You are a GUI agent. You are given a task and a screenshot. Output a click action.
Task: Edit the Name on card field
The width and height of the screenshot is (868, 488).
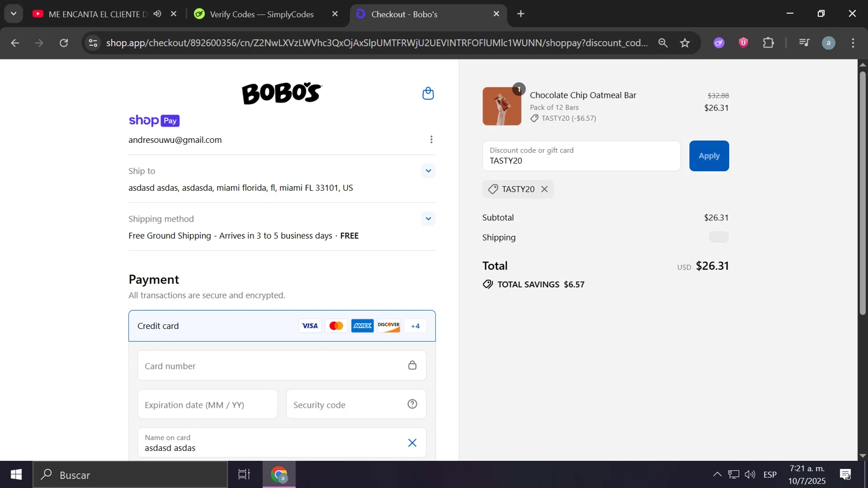tap(282, 443)
